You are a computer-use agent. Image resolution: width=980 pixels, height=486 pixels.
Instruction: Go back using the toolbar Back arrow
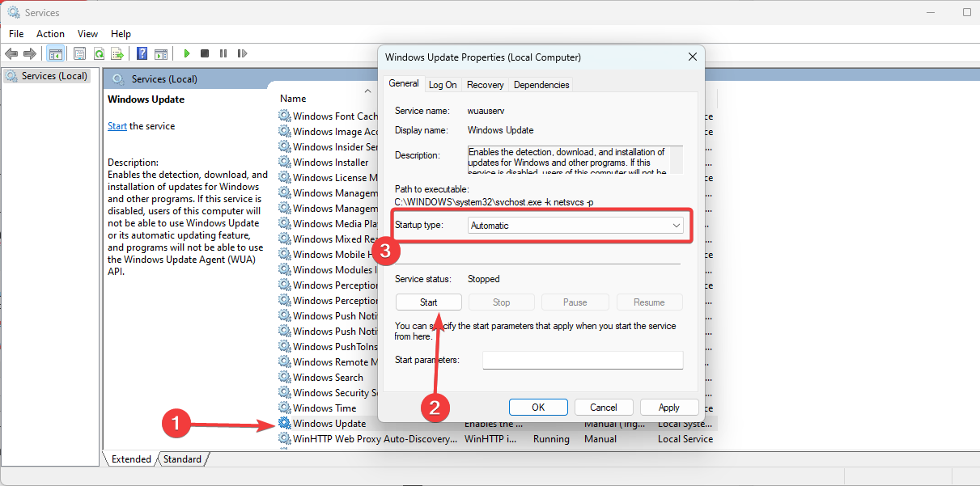coord(11,53)
